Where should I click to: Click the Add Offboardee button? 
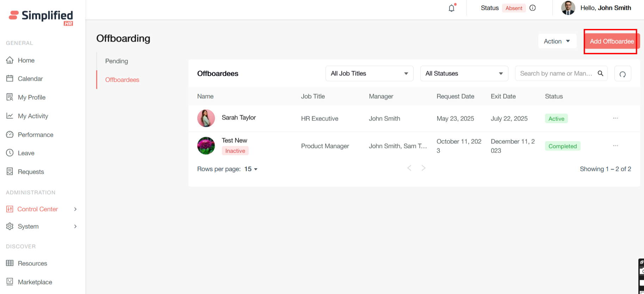(x=612, y=41)
